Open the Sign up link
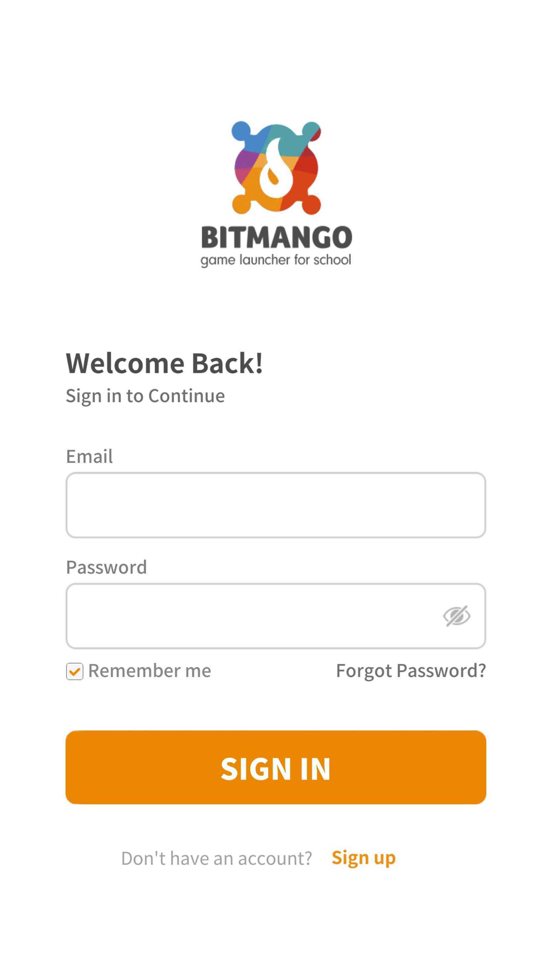 [x=364, y=858]
